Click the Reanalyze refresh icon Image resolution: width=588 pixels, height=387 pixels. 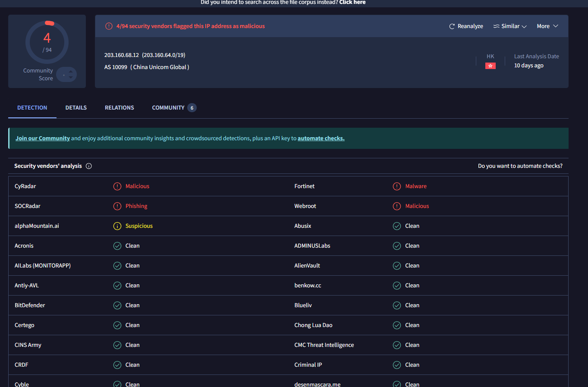[x=452, y=26]
